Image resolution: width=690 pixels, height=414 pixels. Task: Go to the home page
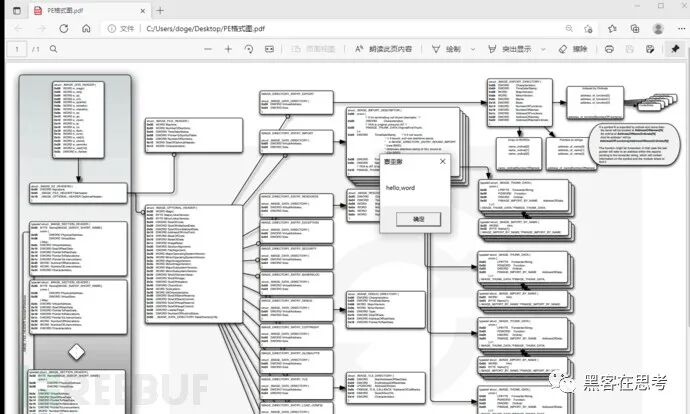(x=86, y=29)
